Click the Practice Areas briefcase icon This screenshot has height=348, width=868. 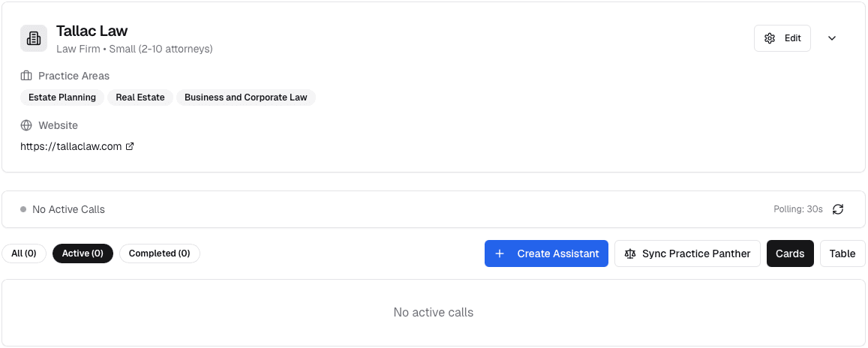pyautogui.click(x=26, y=76)
